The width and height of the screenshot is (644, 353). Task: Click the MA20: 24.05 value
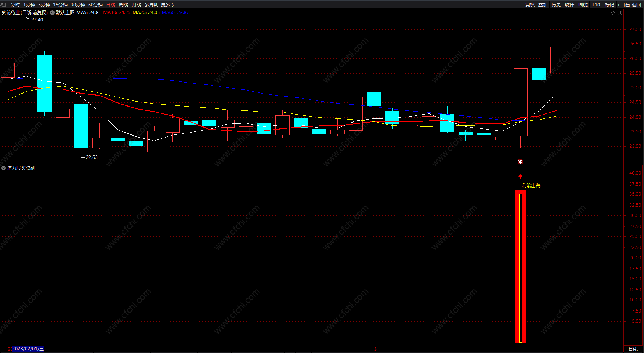point(146,13)
